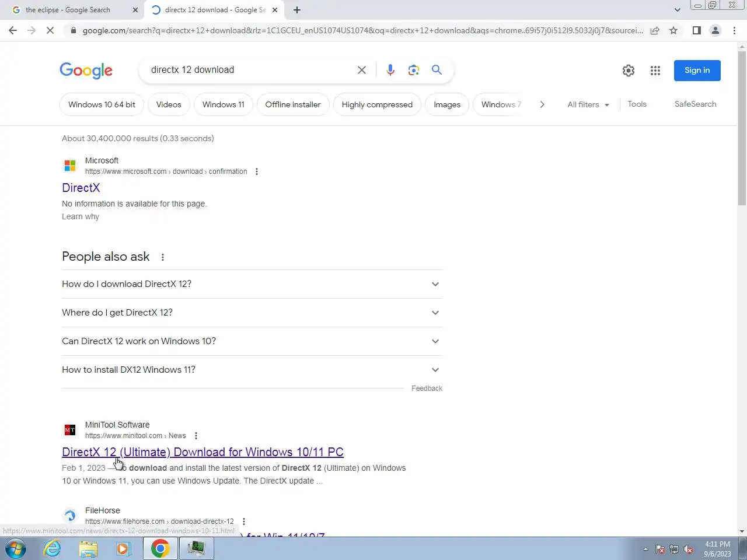
Task: Click the Feedback link
Action: click(x=427, y=388)
